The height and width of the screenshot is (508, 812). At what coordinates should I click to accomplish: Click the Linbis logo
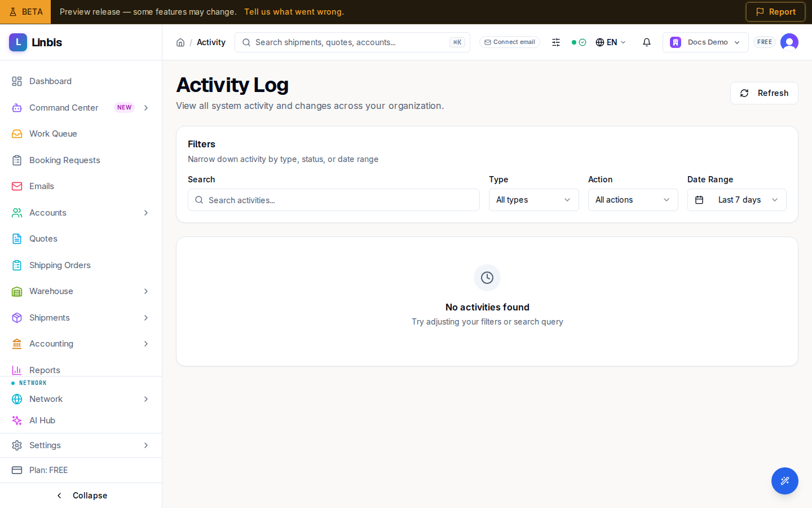pos(36,42)
